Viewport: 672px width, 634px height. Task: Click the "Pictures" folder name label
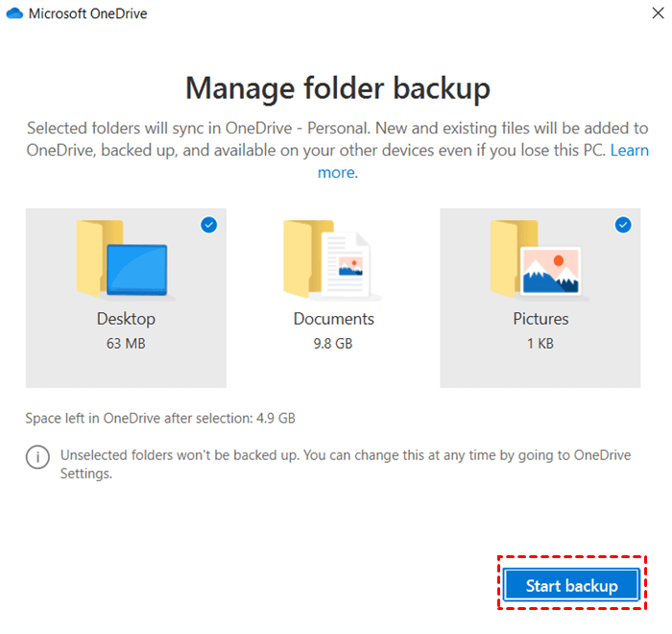(540, 319)
